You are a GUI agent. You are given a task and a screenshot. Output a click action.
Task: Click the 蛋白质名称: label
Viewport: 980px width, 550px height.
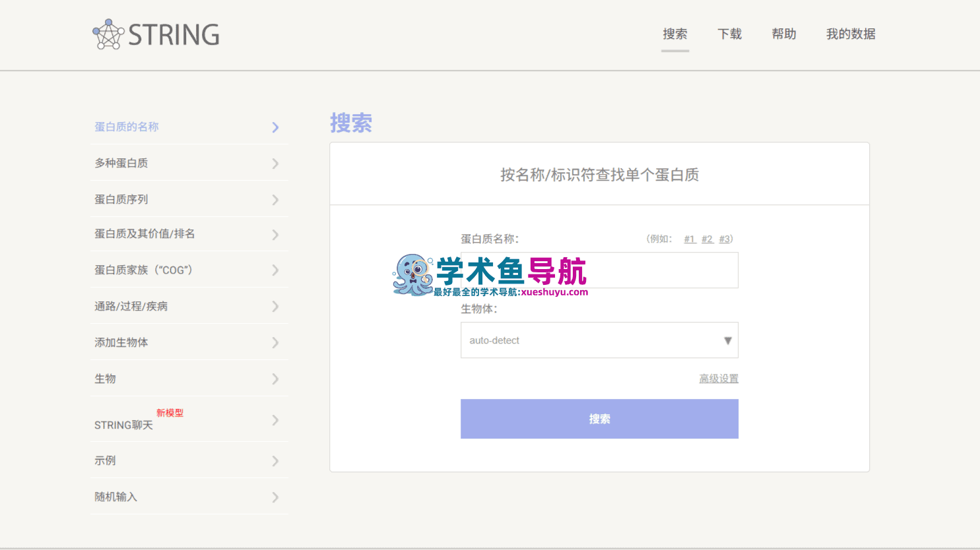pos(490,239)
